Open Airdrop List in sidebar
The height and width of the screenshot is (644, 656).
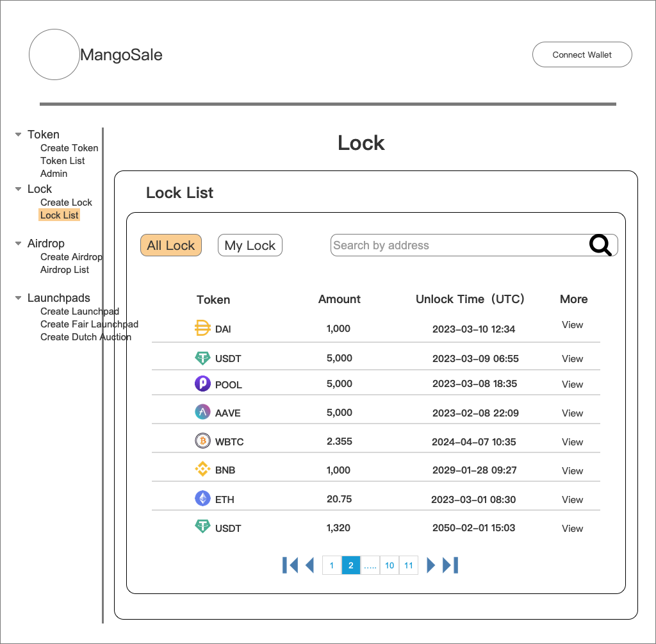65,270
